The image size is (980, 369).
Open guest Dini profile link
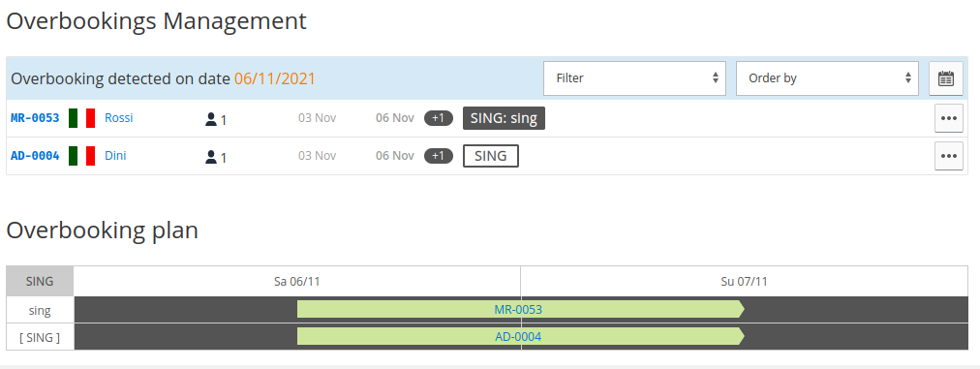(115, 155)
